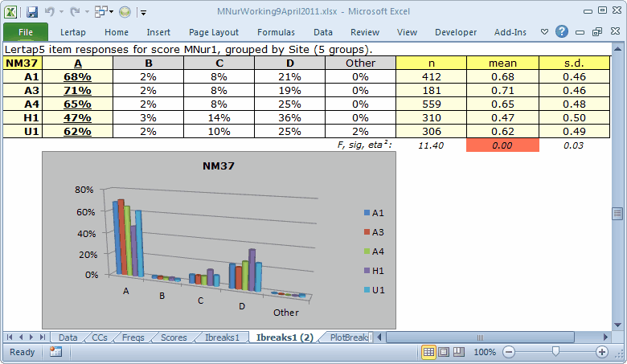Click the macro recording icon in status bar

pos(55,352)
